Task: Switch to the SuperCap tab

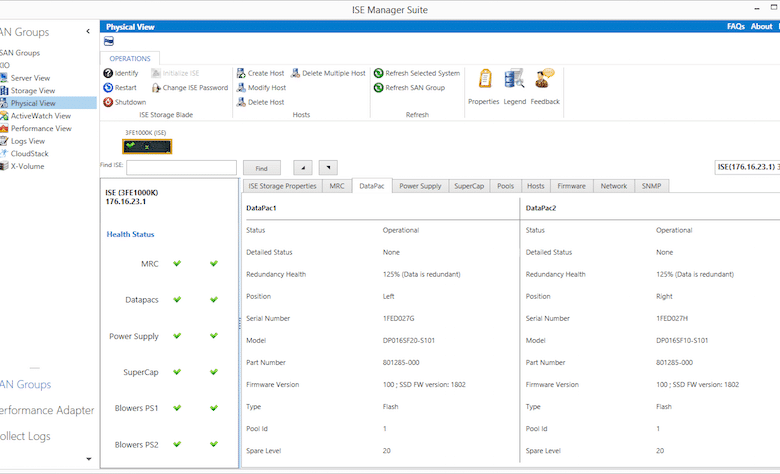Action: 469,186
